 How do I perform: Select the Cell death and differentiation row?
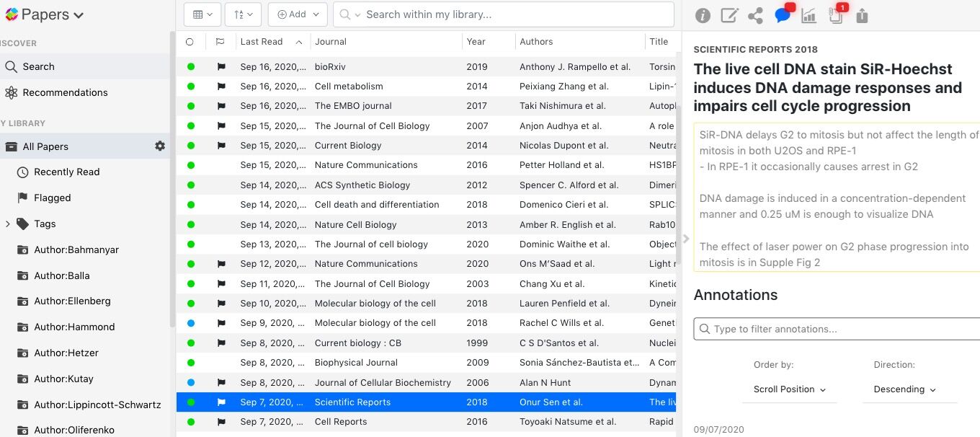(427, 205)
